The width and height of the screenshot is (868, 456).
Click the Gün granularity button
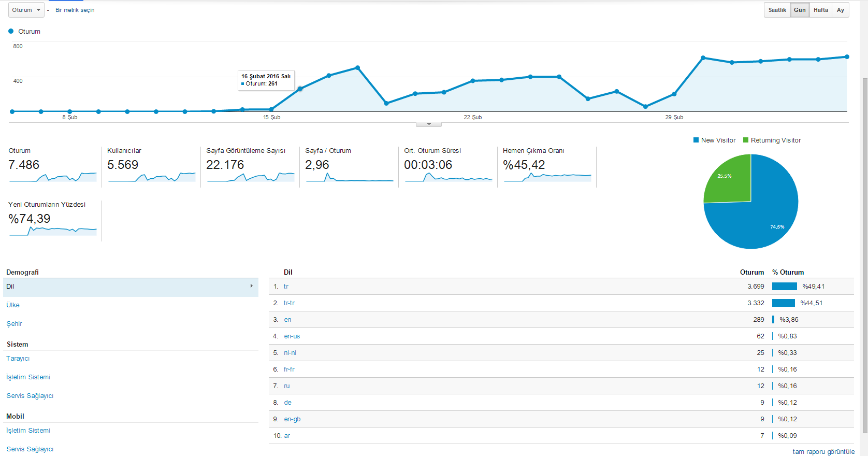point(800,10)
